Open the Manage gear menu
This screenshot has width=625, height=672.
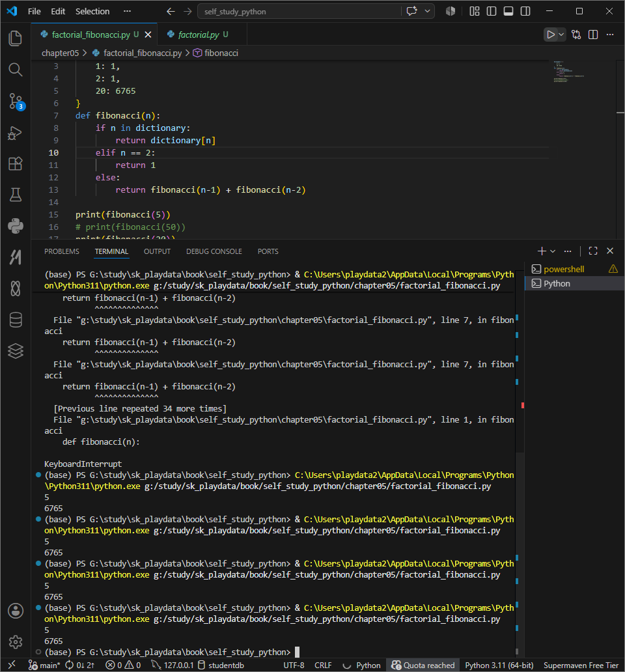click(x=16, y=642)
